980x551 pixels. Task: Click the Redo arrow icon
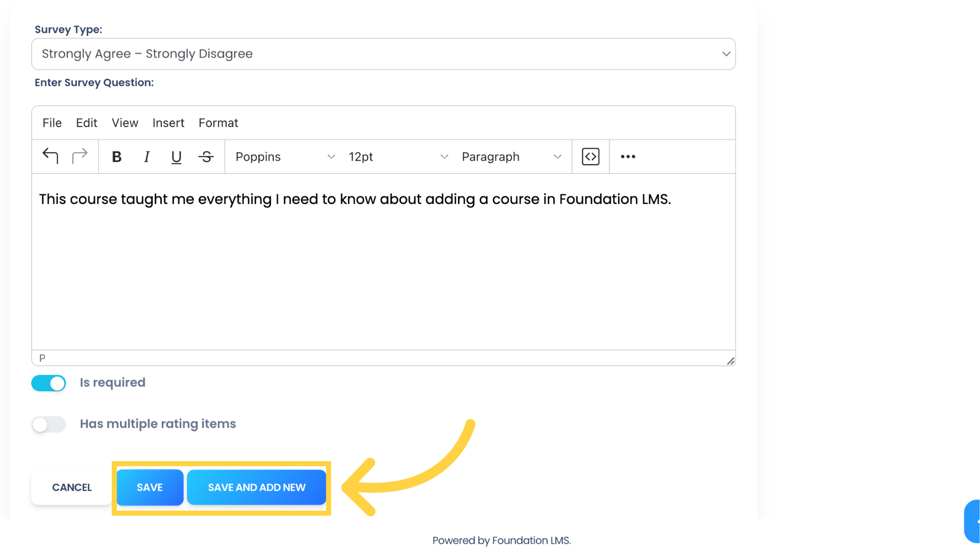click(80, 157)
